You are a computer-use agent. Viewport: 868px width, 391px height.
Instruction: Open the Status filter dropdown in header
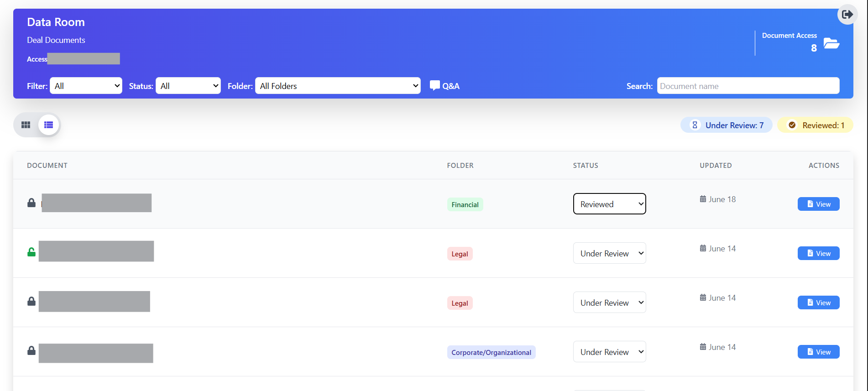[x=188, y=86]
